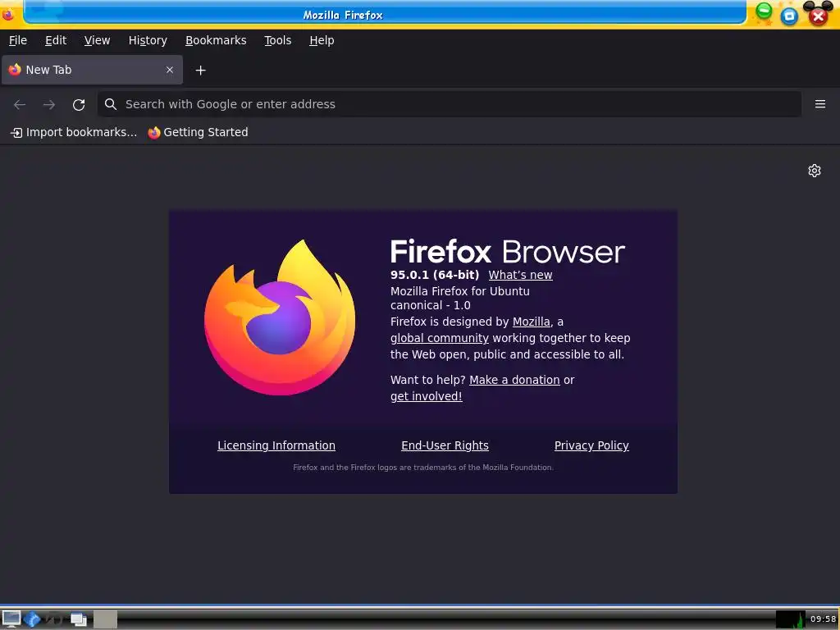840x630 pixels.
Task: Click the dim icon left of the windows icon
Action: click(53, 619)
